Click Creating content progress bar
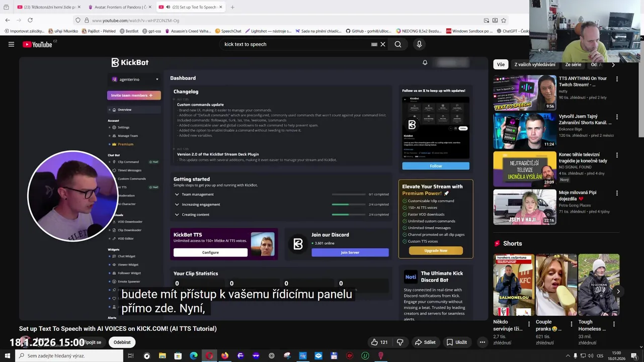The width and height of the screenshot is (644, 362). (349, 215)
